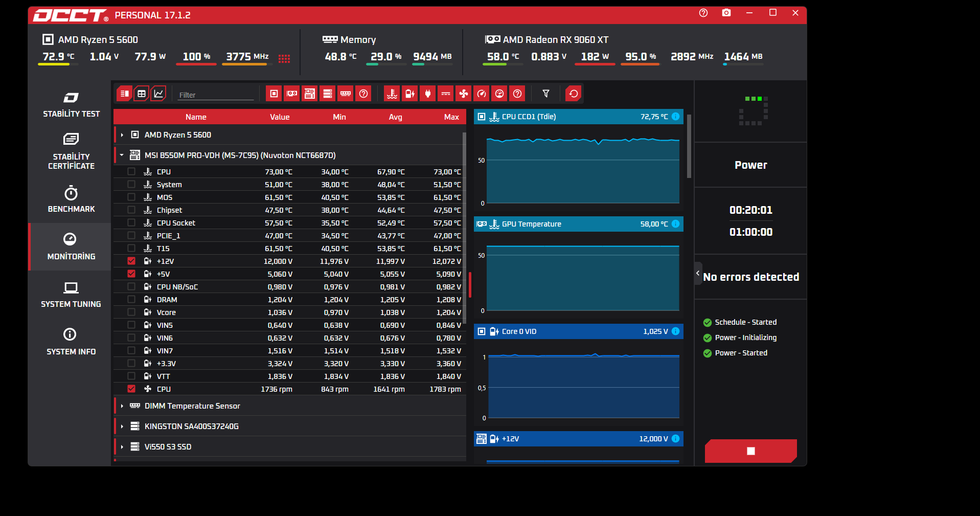This screenshot has width=980, height=516.
Task: Toggle the unknown sensor type filter icon
Action: (x=517, y=94)
